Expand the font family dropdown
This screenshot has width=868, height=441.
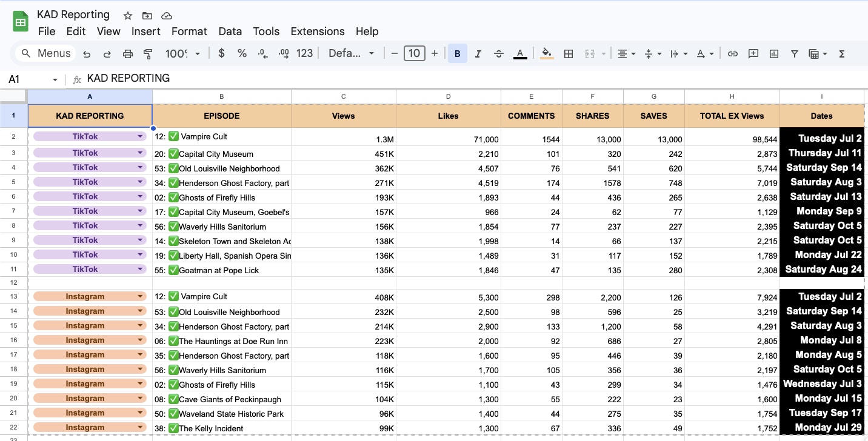click(352, 53)
